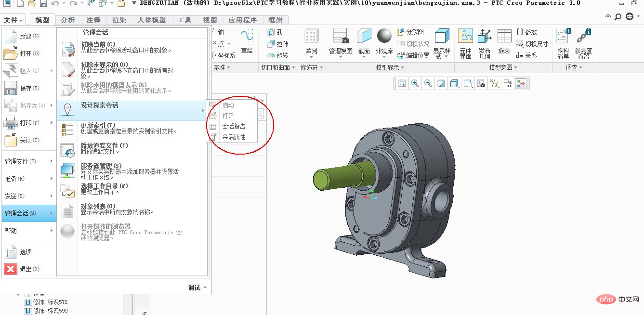The height and width of the screenshot is (315, 644).
Task: Open the View Manager camera icon in graphics toolbar
Action: tap(481, 84)
